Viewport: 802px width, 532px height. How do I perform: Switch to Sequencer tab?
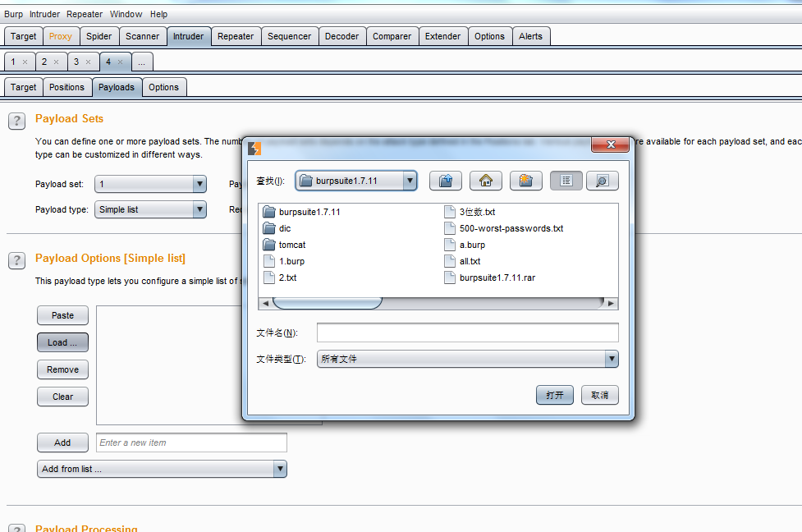(x=289, y=36)
